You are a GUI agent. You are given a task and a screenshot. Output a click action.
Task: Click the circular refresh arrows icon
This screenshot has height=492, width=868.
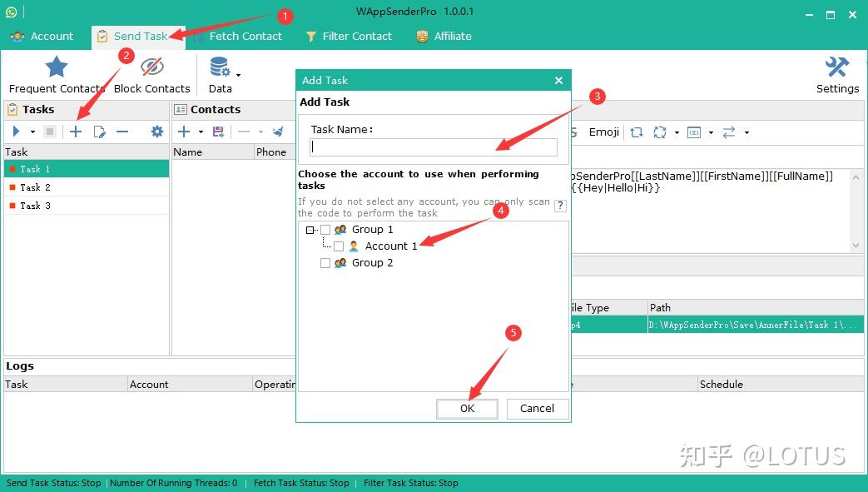pyautogui.click(x=659, y=132)
